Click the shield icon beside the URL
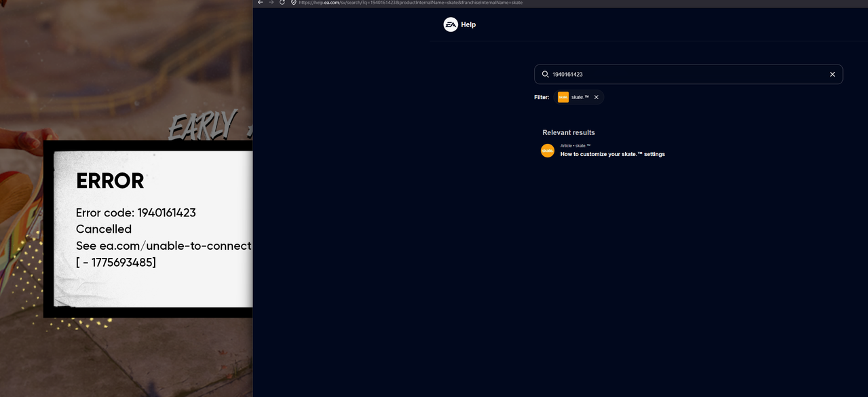This screenshot has height=397, width=868. pos(293,3)
